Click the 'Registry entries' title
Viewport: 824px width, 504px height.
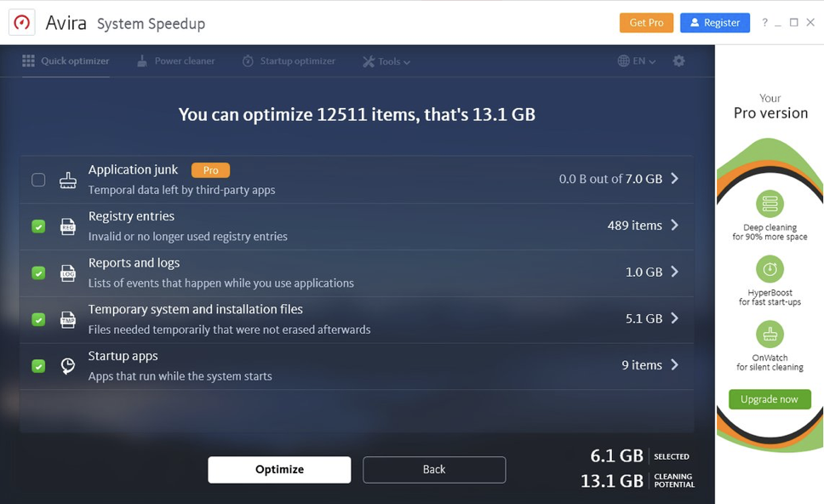pyautogui.click(x=131, y=216)
